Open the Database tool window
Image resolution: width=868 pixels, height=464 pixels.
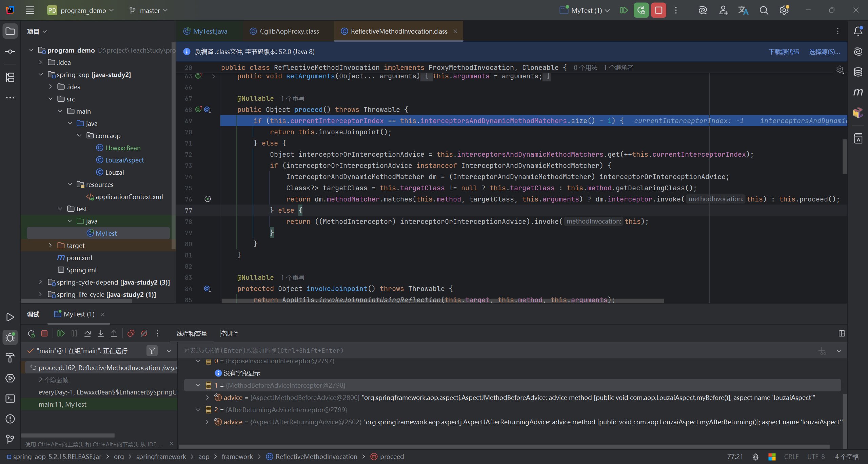858,72
